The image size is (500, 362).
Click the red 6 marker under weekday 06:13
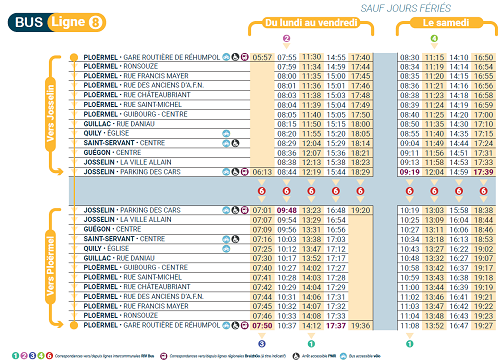pyautogui.click(x=262, y=191)
